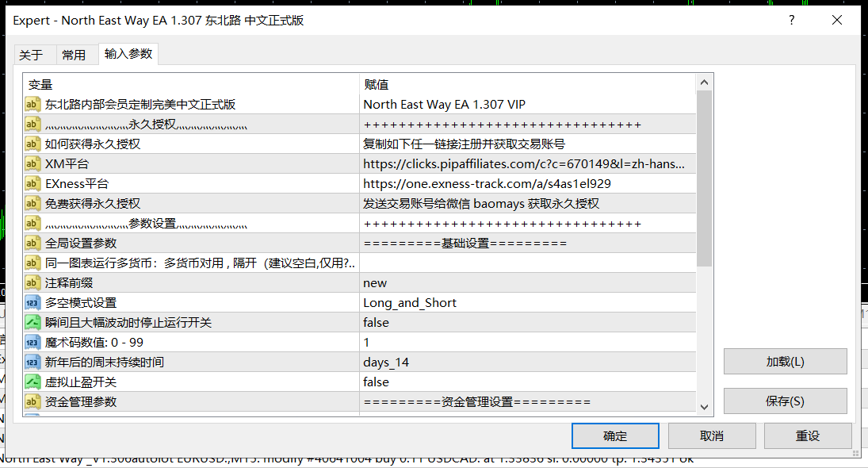Click the ab icon beside 资金管理参数
The height and width of the screenshot is (468, 868).
click(33, 402)
